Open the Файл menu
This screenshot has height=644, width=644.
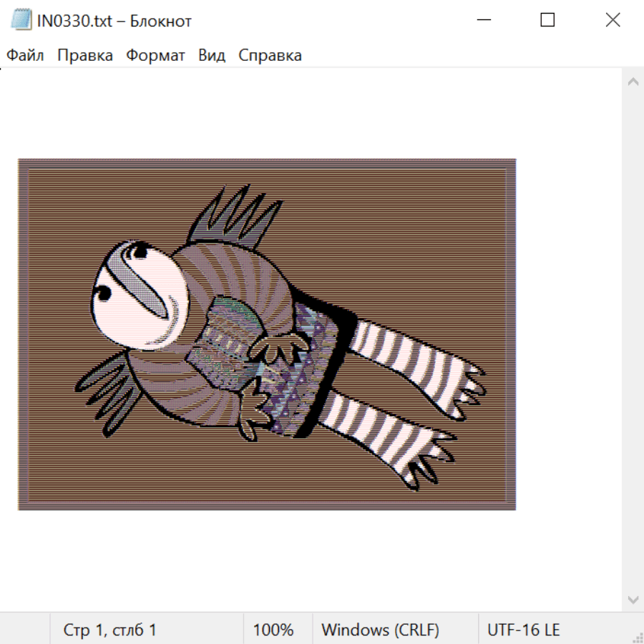25,56
